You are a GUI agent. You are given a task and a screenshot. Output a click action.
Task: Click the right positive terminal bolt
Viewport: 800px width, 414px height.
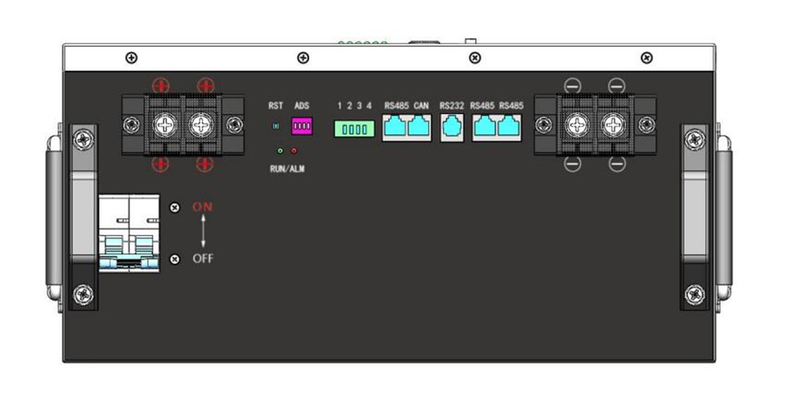click(203, 125)
